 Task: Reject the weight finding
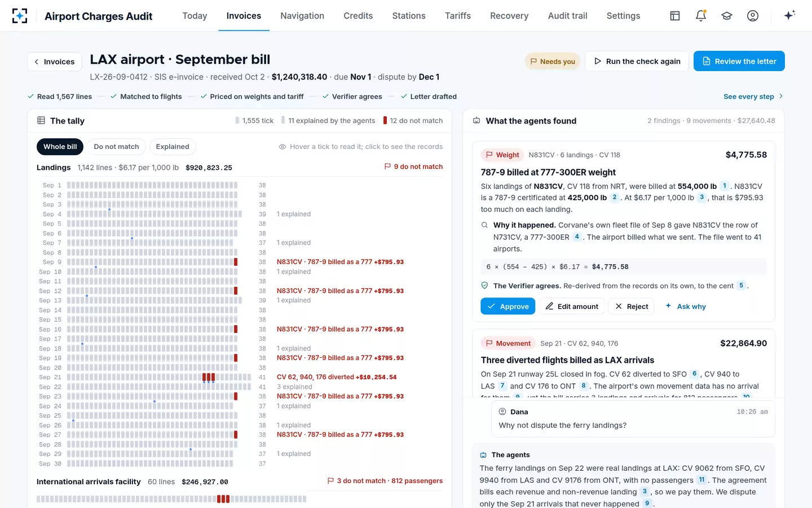[632, 306]
